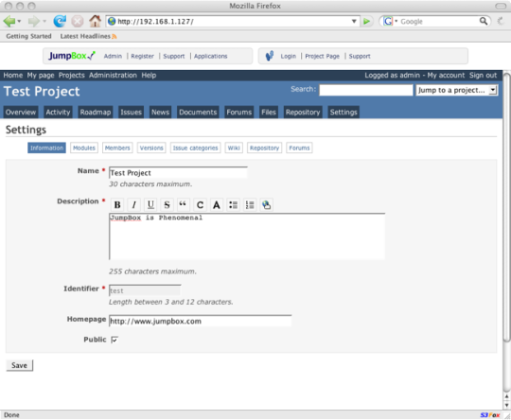Open the Forums settings tab
The image size is (511, 420).
click(299, 148)
